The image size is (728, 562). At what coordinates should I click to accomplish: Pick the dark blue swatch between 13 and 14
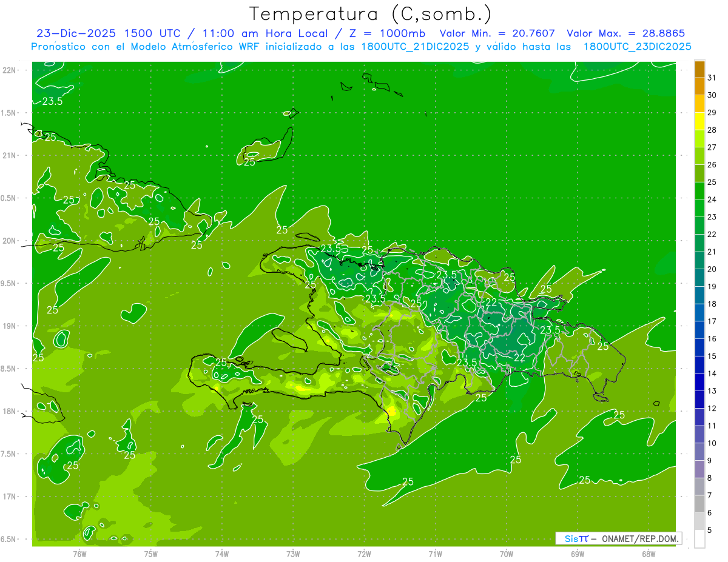click(699, 383)
